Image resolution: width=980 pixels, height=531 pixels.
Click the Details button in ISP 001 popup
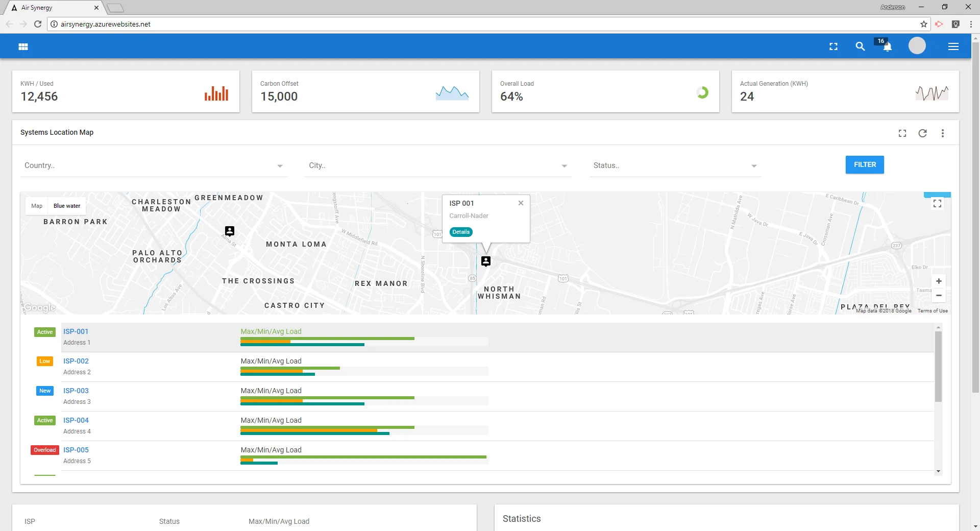(461, 232)
